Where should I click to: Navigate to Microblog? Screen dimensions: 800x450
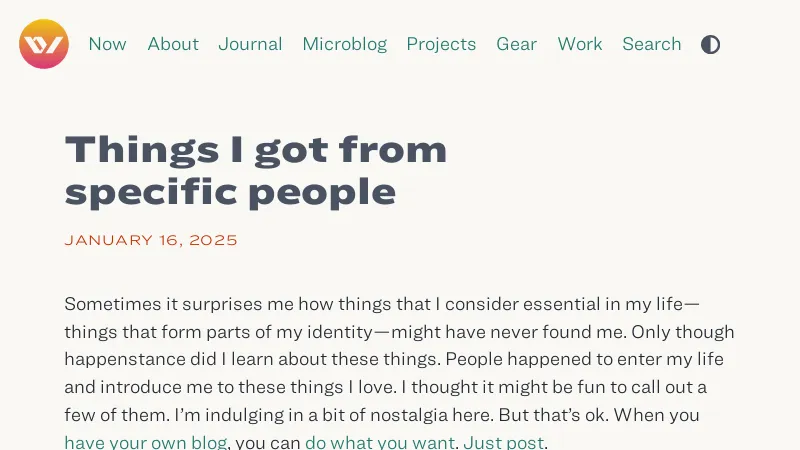pos(344,44)
